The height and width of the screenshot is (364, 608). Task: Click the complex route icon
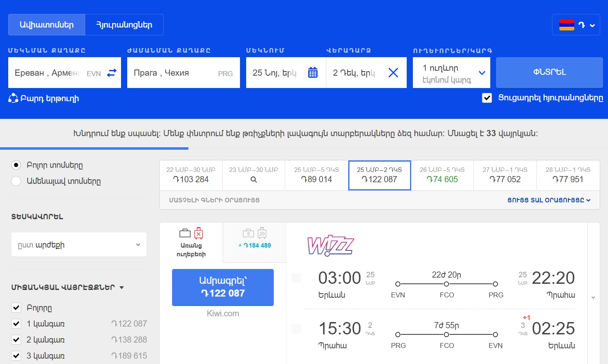[13, 98]
